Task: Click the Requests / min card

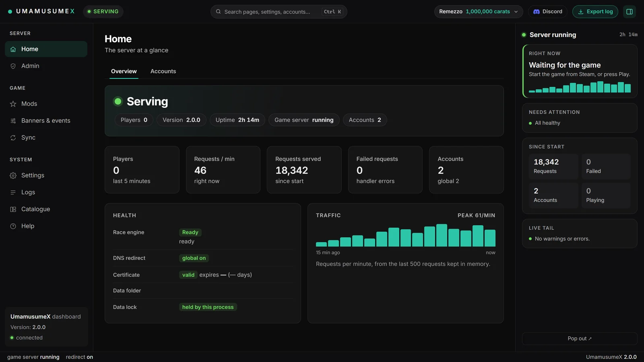Action: tap(223, 170)
